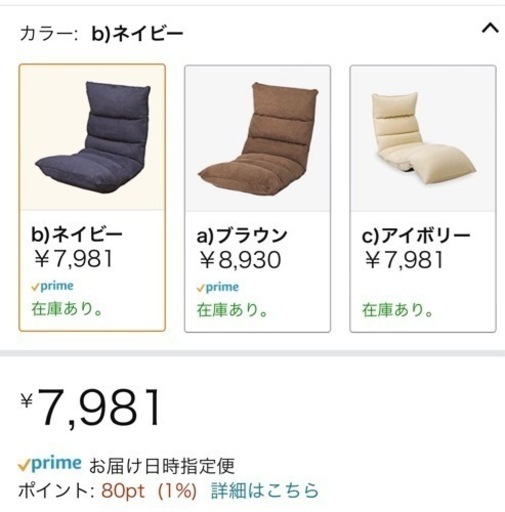Click the ¥8,930 price on brown card

click(x=240, y=260)
